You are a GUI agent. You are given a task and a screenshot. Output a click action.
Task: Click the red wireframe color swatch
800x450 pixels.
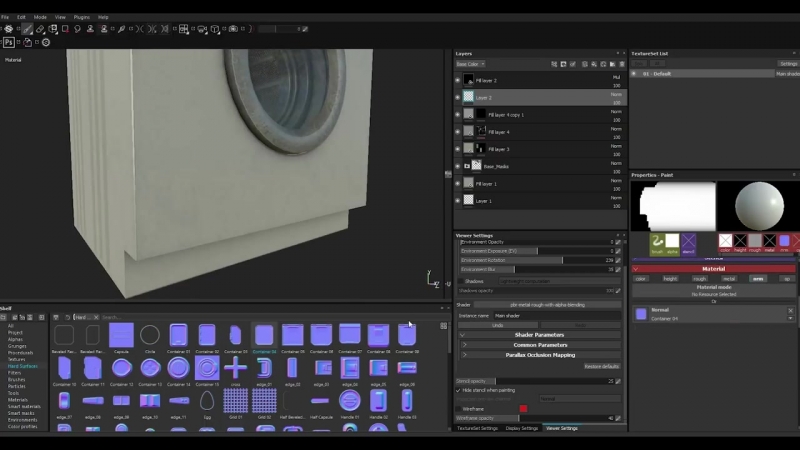point(523,409)
